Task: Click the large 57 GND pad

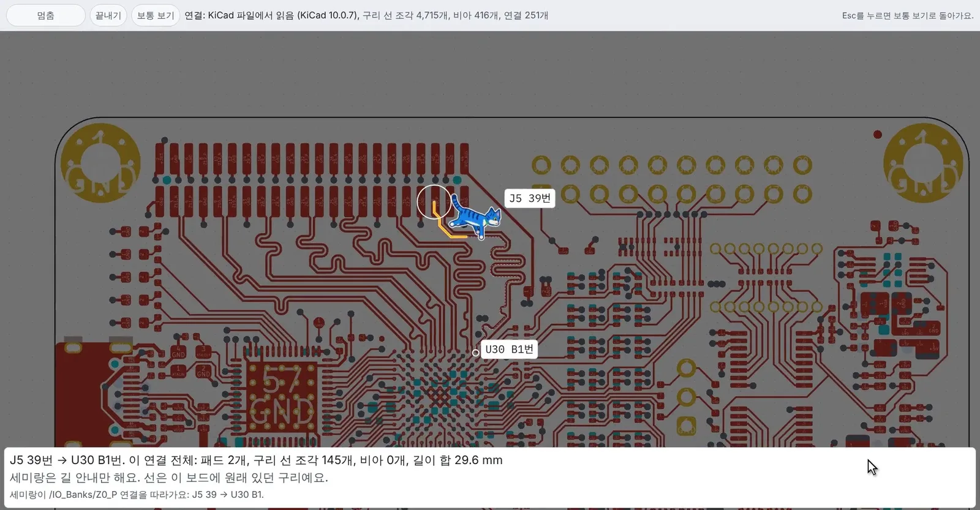Action: (282, 397)
